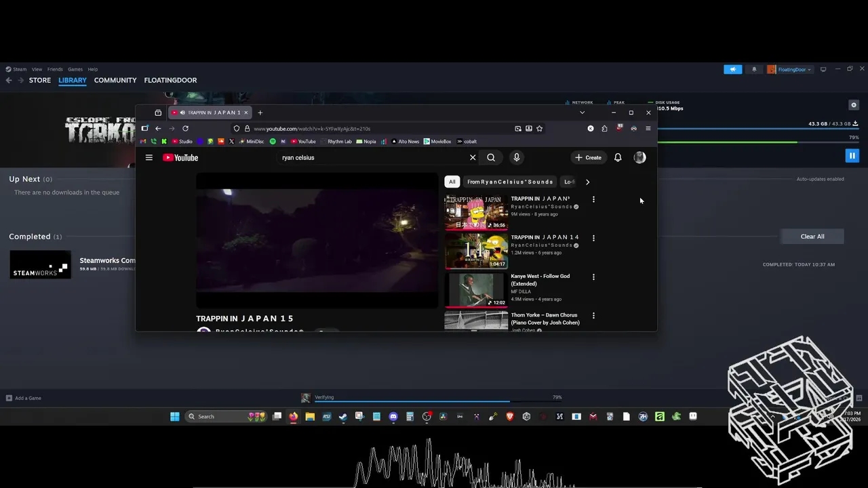Open the Steamworks completed download thumbnail
868x488 pixels.
pos(40,264)
